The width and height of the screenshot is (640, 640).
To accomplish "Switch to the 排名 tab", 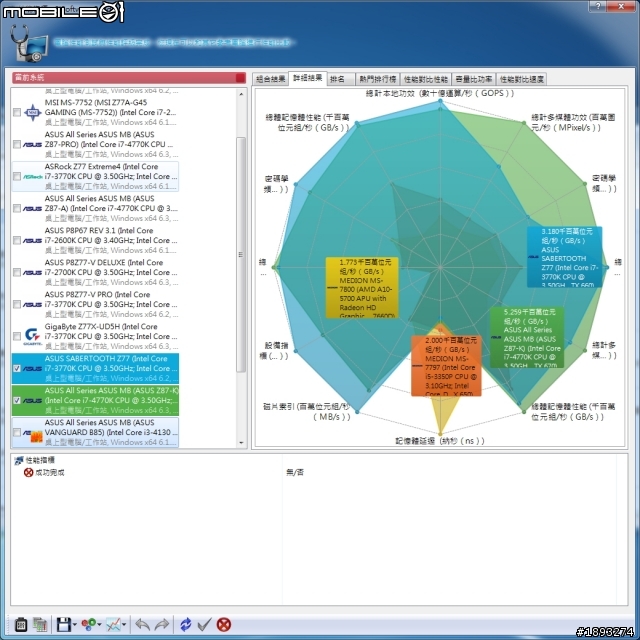I will [342, 79].
